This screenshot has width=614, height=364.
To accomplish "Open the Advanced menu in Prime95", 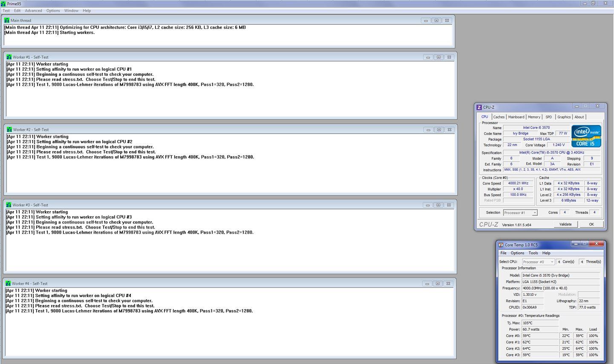I will [x=33, y=11].
